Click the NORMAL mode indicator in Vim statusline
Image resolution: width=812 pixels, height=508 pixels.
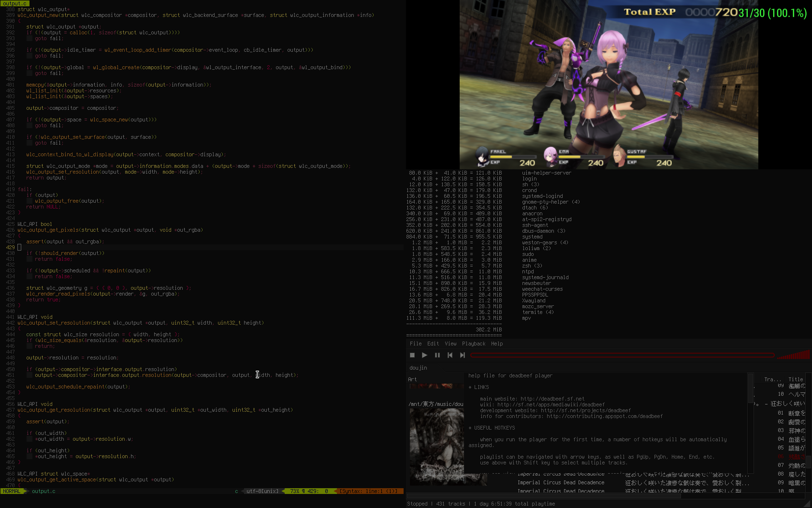click(12, 491)
